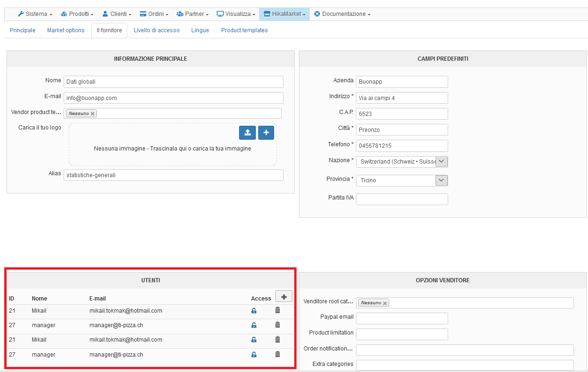
Task: Open the Ordini menu
Action: (x=154, y=14)
